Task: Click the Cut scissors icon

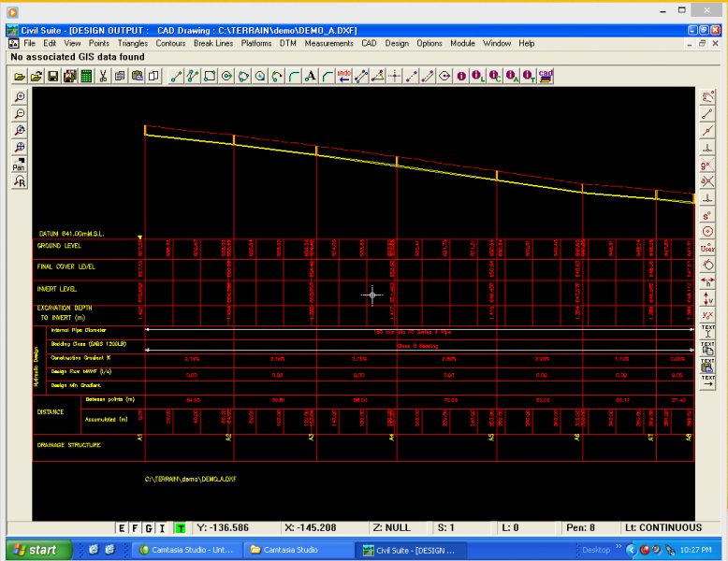Action: [104, 76]
